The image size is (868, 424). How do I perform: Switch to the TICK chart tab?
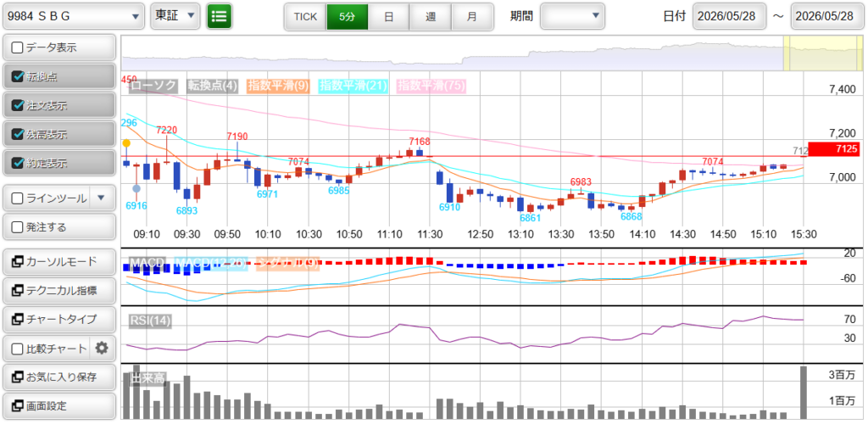(x=305, y=17)
